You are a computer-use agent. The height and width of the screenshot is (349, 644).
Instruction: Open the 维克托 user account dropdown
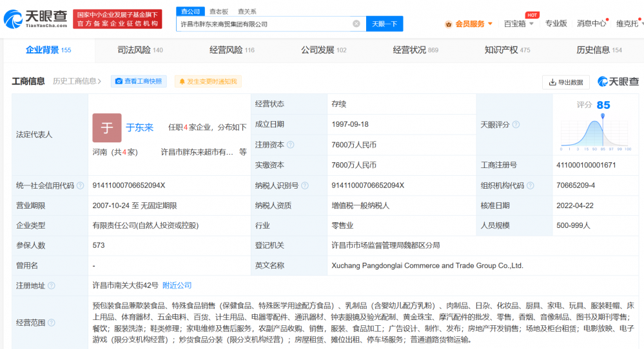pos(629,24)
